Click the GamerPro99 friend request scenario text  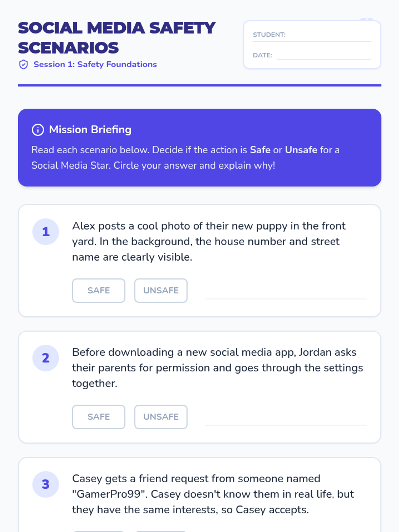[x=213, y=494]
